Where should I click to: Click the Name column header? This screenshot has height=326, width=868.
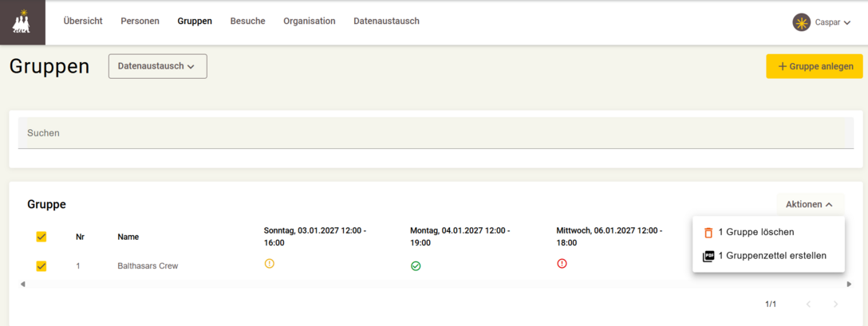click(x=128, y=237)
